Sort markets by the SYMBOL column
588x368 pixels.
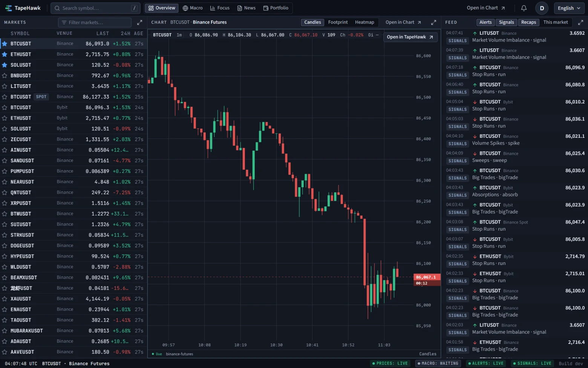tap(20, 33)
